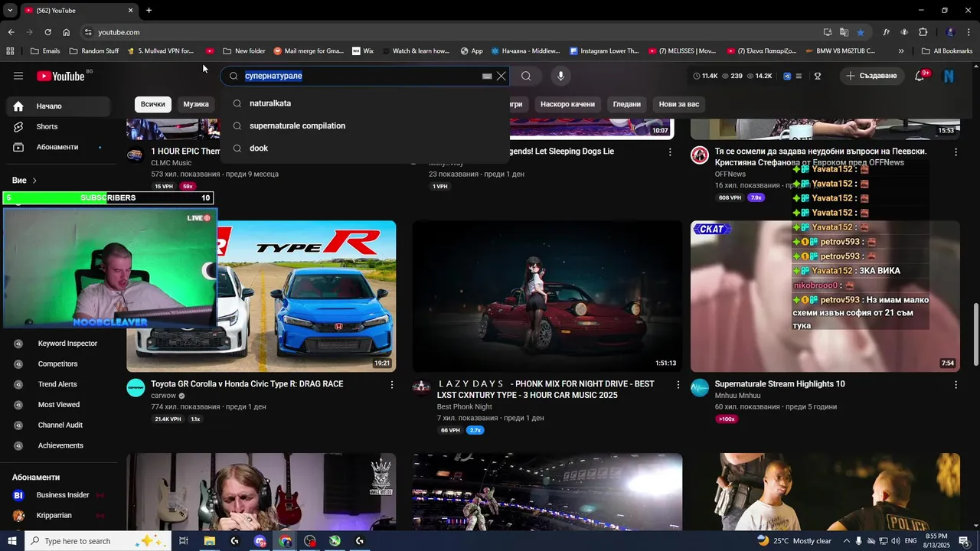Open Best Phonk Night channel avatar
Viewport: 980px width, 551px height.
click(421, 387)
